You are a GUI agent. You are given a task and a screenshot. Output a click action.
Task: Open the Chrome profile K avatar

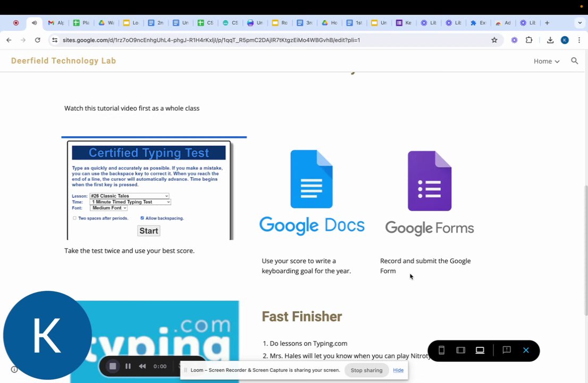[x=565, y=40]
